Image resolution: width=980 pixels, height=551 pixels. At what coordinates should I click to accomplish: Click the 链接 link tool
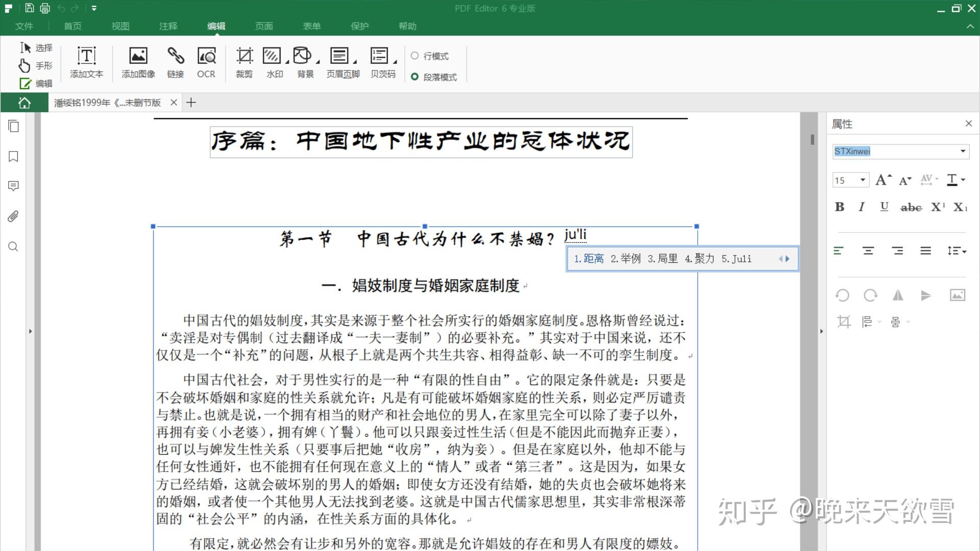[175, 62]
